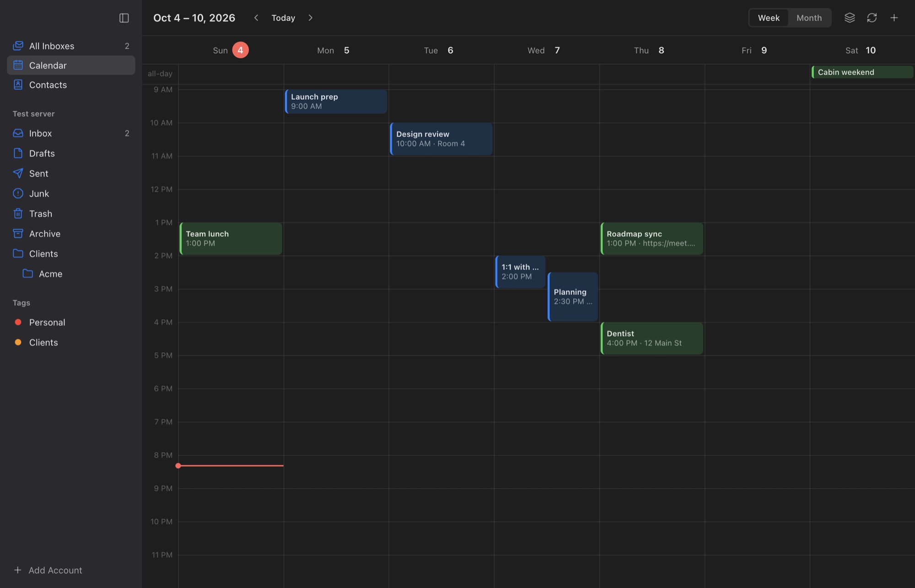
Task: Open the Trash folder
Action: (x=71, y=214)
